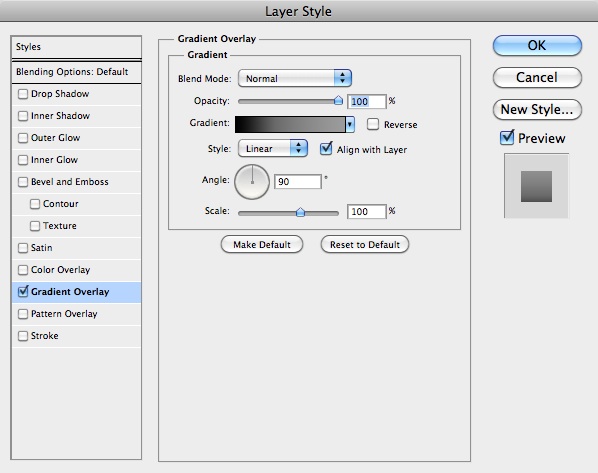Screen dimensions: 598x473
Task: Tick the Outer Glow checkbox
Action: [x=23, y=138]
